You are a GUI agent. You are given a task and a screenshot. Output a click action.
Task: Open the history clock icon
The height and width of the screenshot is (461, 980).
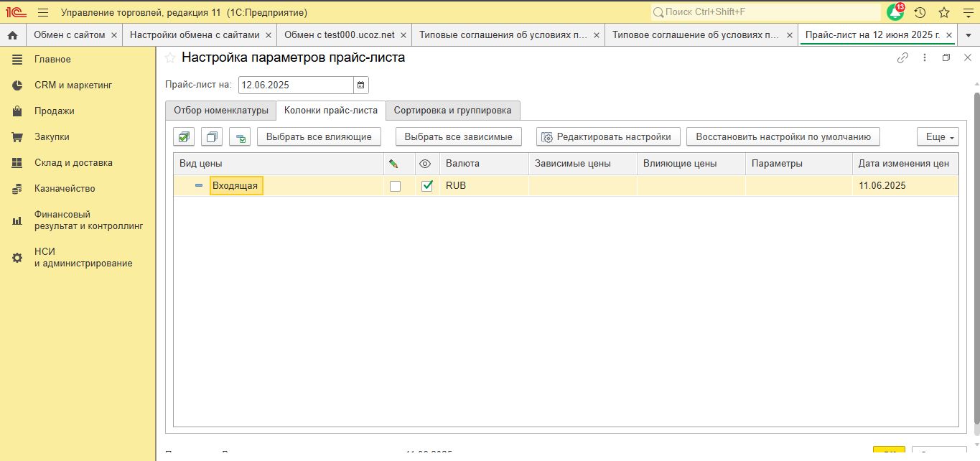[x=920, y=12]
